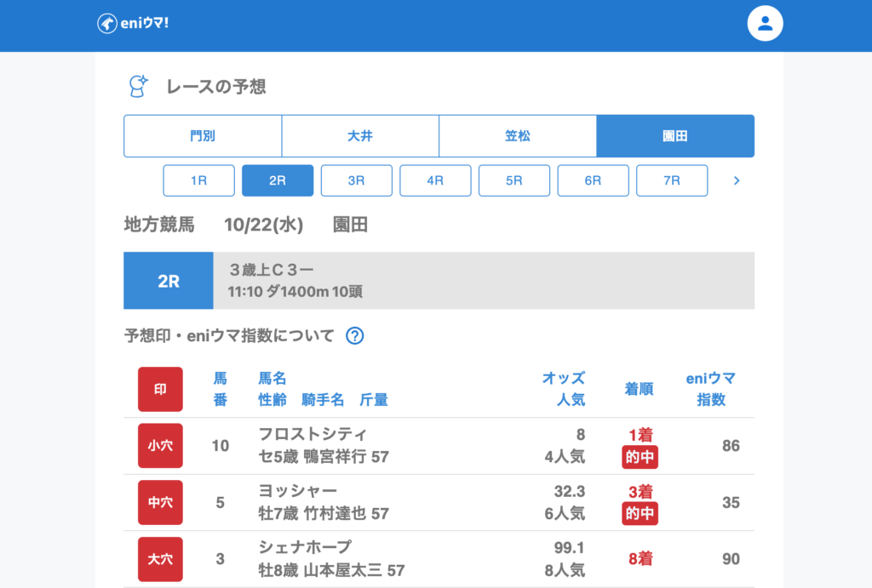View race 7R
Viewport: 872px width, 588px height.
(672, 180)
